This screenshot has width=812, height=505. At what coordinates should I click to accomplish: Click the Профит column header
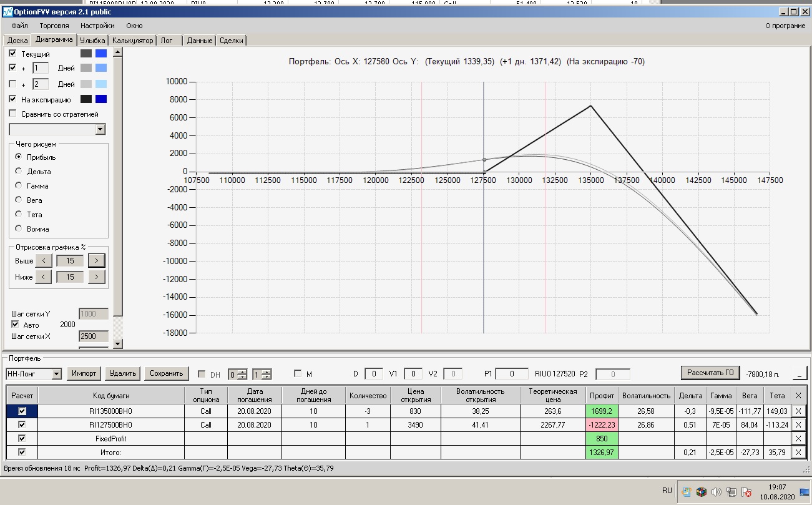tap(602, 395)
